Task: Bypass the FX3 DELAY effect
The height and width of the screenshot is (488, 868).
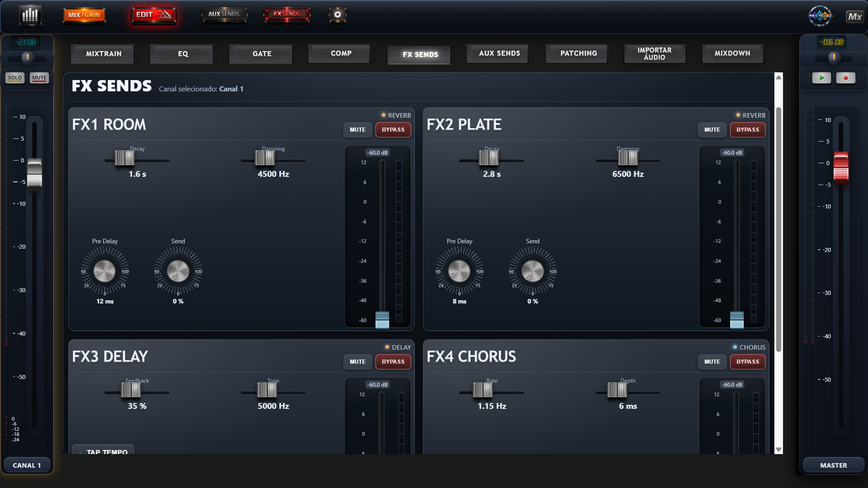Action: tap(393, 362)
